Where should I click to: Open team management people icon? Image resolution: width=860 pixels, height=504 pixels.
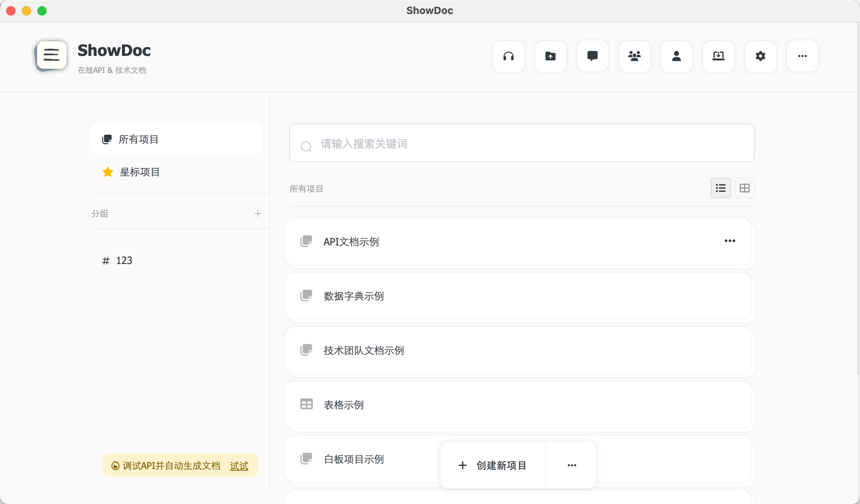634,56
